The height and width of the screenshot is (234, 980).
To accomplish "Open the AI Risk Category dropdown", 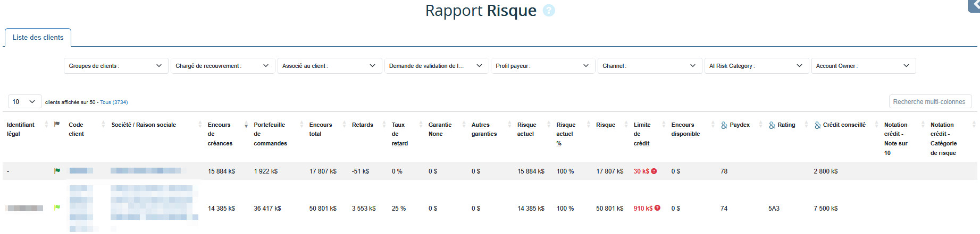I will pyautogui.click(x=756, y=66).
